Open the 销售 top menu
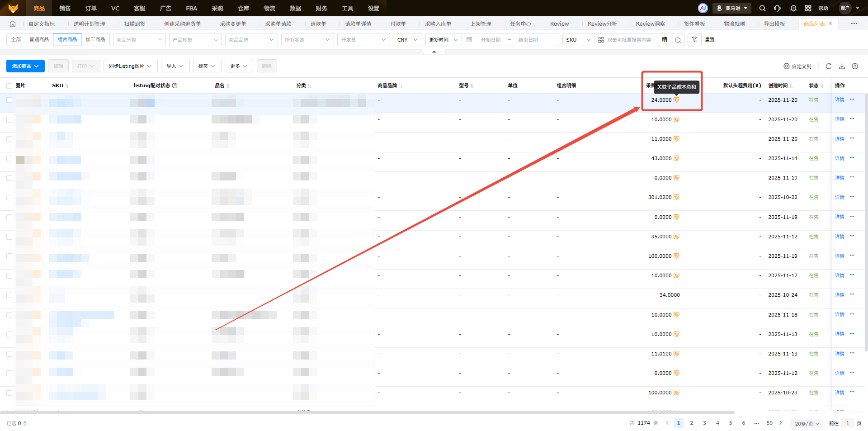This screenshot has height=431, width=868. tap(65, 8)
